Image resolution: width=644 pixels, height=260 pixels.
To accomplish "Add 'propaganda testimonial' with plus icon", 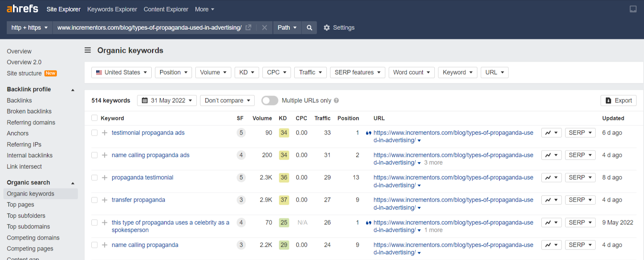I will 105,178.
